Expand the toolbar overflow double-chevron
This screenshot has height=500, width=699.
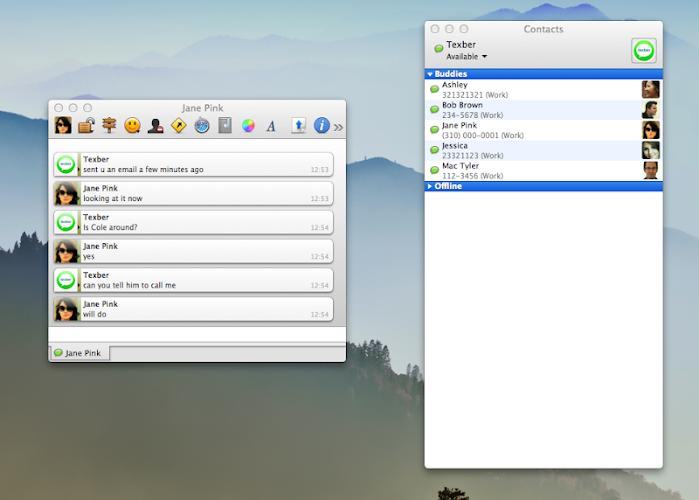tap(338, 127)
